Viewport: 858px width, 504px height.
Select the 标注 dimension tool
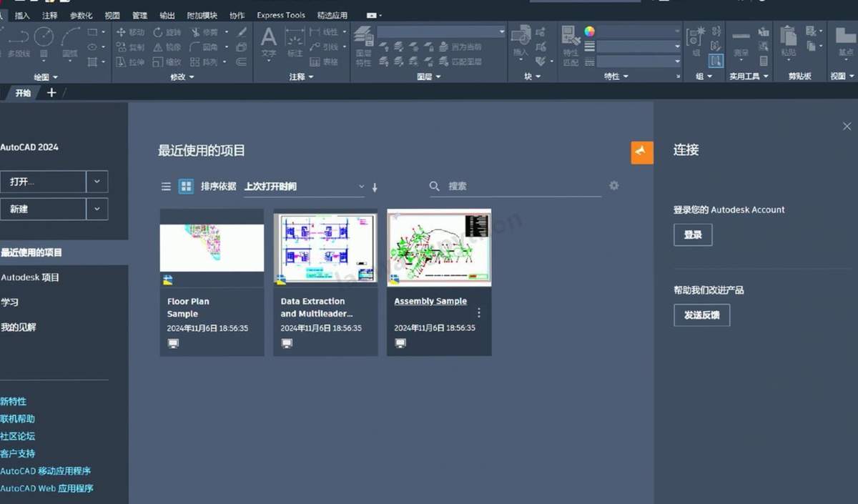pos(295,41)
